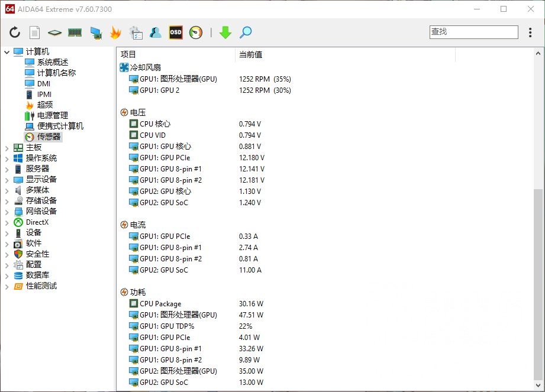This screenshot has height=392, width=545.
Task: Open the 系统概述 page
Action: [52, 61]
